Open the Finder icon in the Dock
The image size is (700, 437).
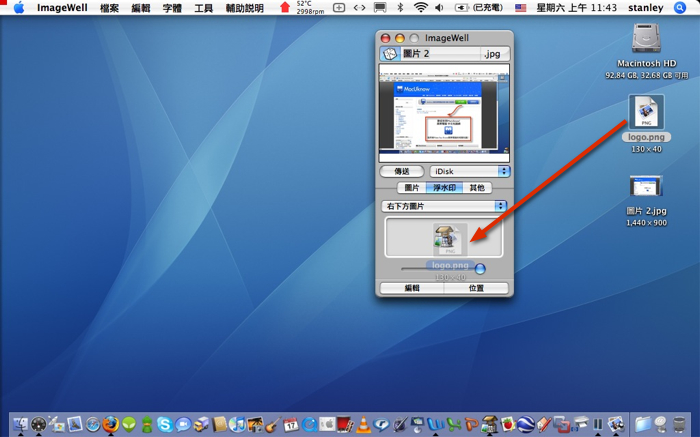[x=20, y=424]
